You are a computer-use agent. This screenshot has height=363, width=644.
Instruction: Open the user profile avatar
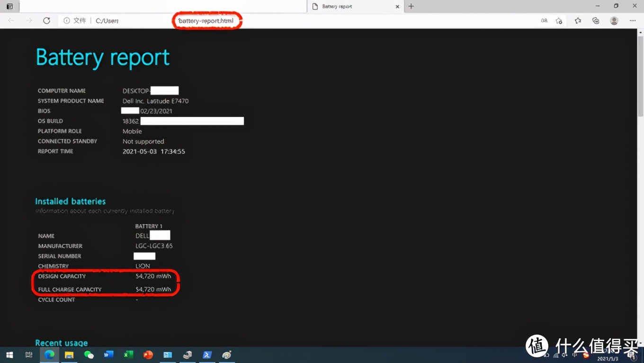[x=614, y=20]
